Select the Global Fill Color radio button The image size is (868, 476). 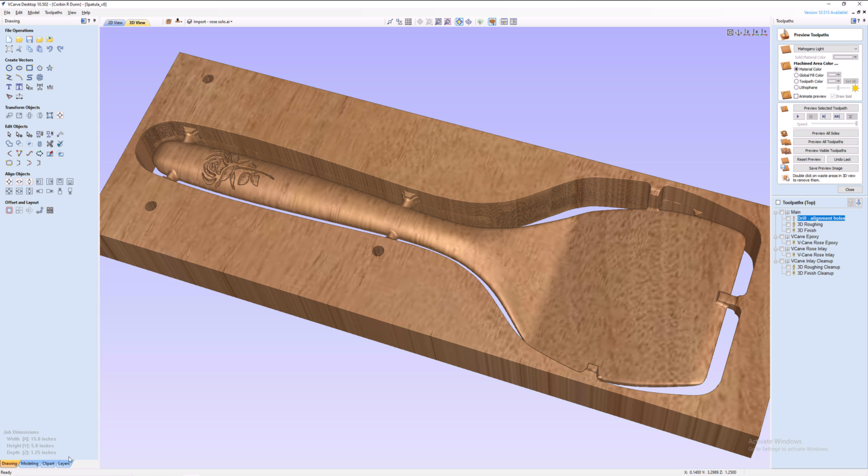pos(796,75)
